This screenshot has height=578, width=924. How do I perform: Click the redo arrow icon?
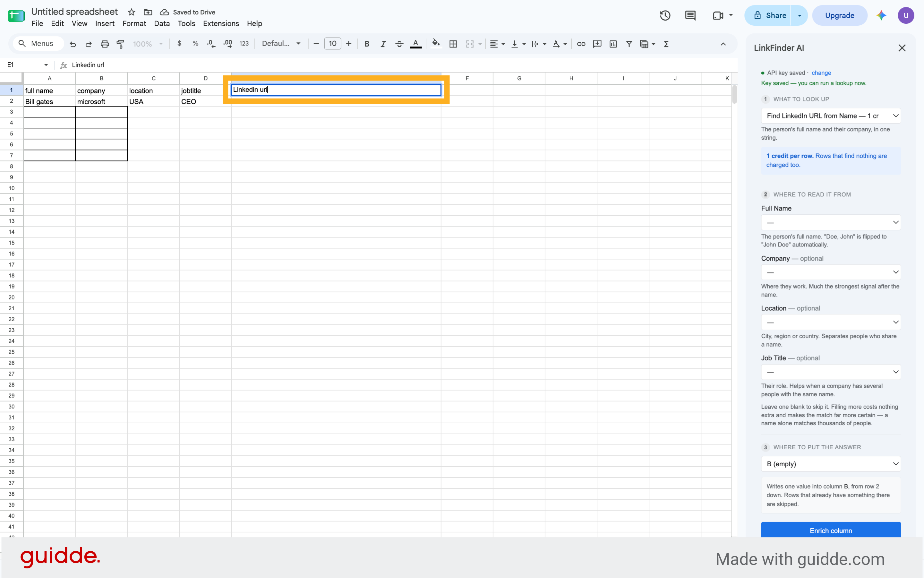(x=89, y=44)
